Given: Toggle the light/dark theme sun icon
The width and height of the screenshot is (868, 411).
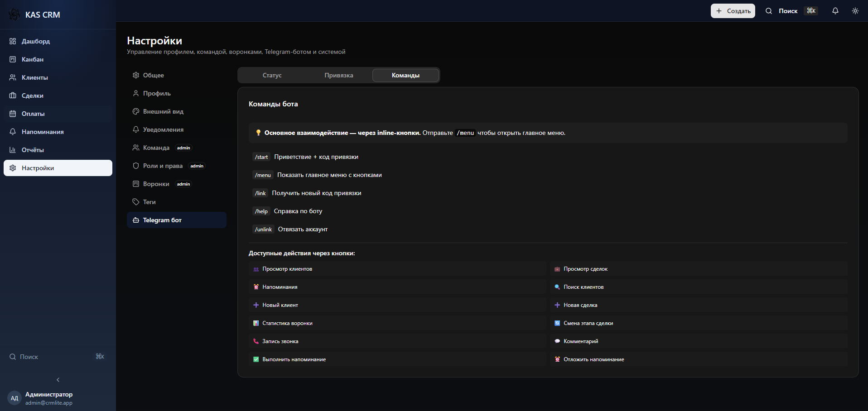Looking at the screenshot, I should tap(855, 11).
